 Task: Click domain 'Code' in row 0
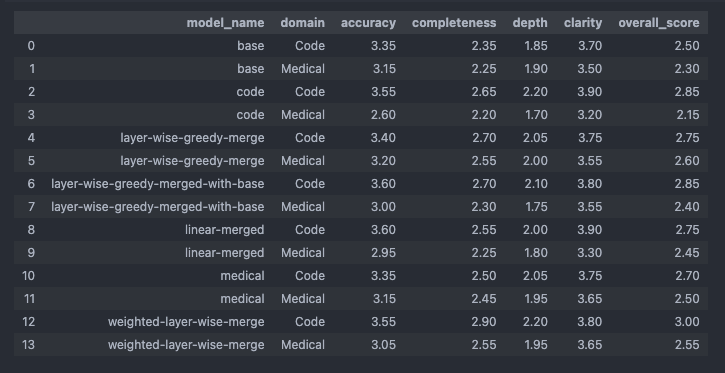[x=310, y=46]
